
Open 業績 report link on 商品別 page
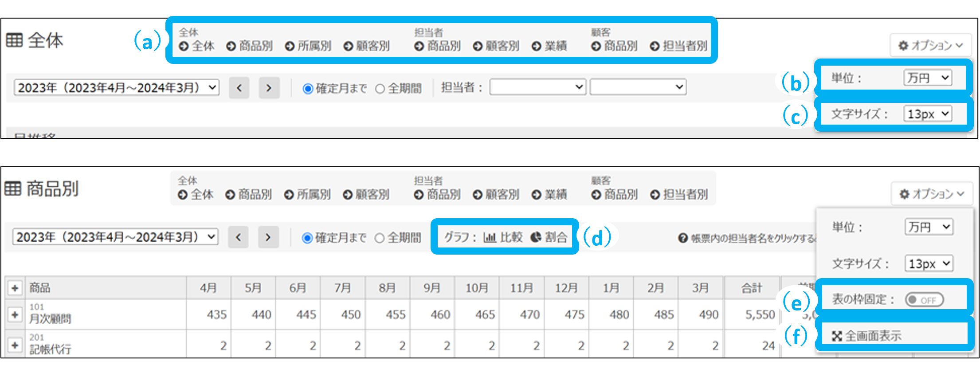(x=549, y=195)
